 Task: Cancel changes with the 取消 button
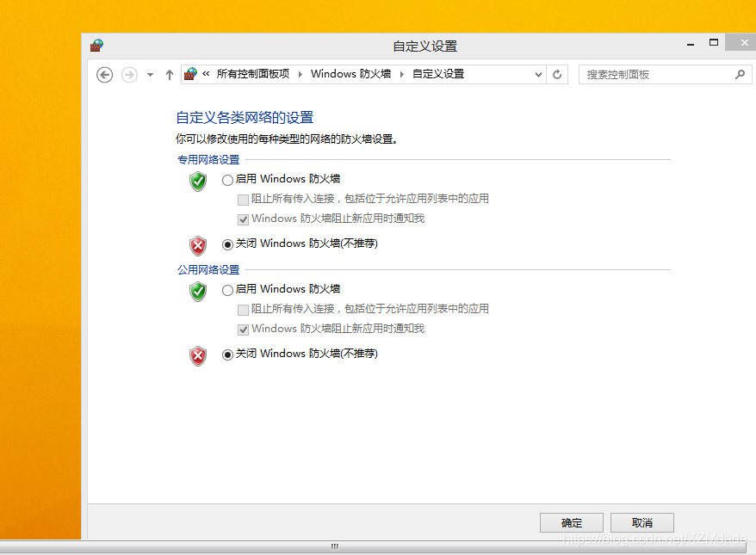tap(642, 522)
